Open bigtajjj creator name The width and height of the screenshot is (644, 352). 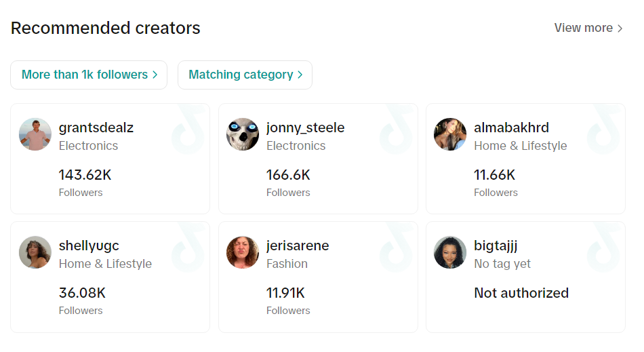(x=496, y=246)
